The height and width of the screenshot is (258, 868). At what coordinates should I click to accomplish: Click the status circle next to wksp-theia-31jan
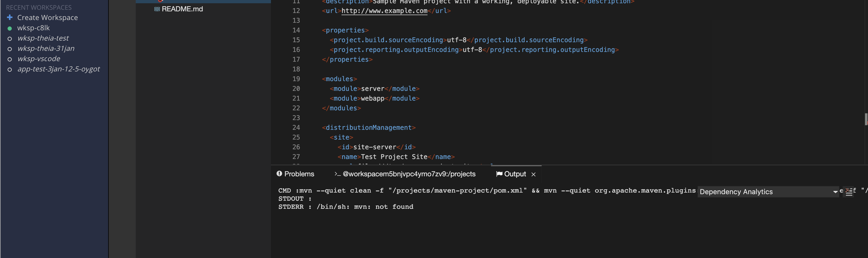(10, 49)
